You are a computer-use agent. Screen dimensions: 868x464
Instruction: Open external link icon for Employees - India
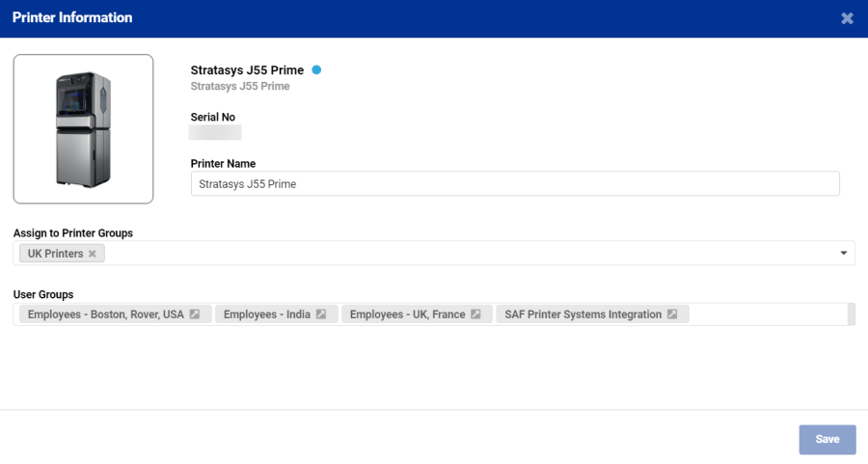321,314
